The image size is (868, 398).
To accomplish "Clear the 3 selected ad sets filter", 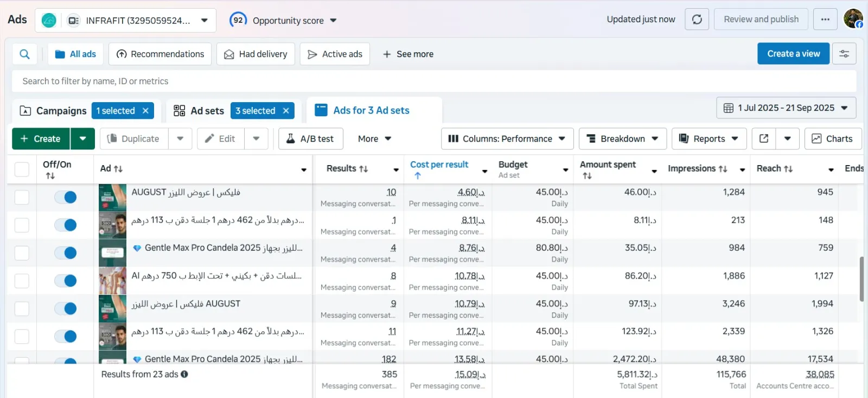I will pyautogui.click(x=286, y=111).
